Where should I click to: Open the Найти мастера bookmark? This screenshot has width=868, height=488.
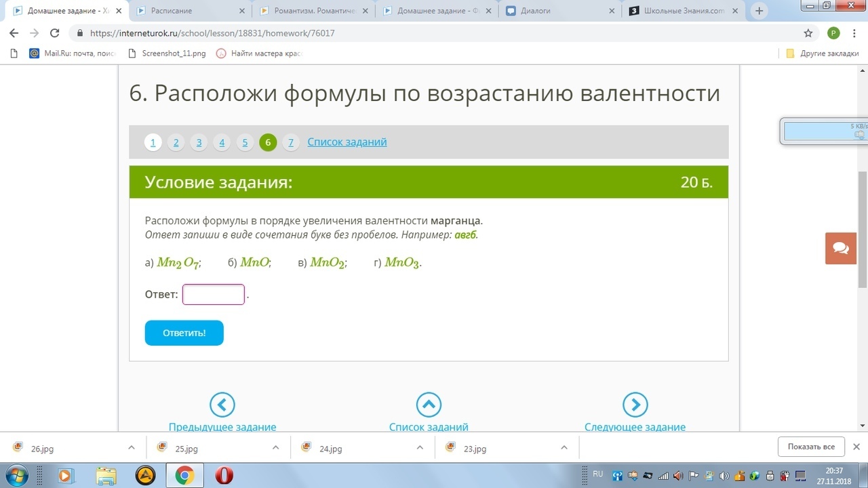258,54
